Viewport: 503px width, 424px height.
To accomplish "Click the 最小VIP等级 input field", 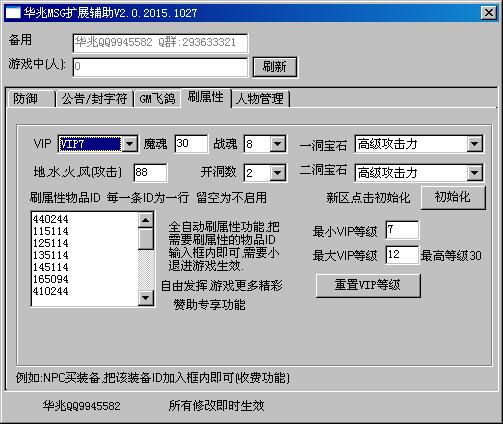I will point(402,230).
